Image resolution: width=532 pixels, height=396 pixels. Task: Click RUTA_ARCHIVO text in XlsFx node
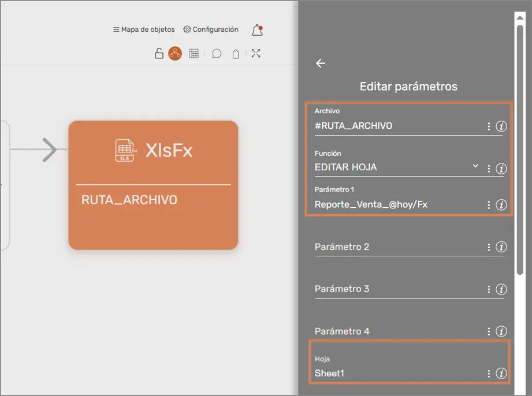point(129,200)
